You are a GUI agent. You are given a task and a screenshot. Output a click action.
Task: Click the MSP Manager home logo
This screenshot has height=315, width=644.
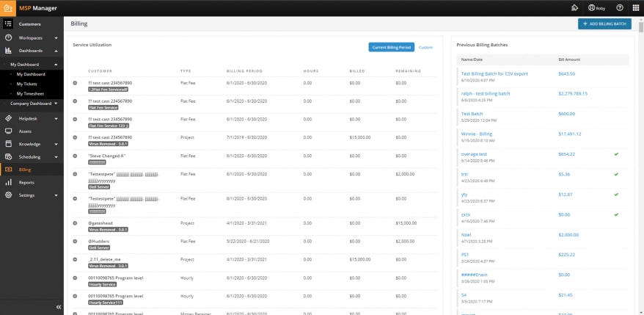point(9,8)
